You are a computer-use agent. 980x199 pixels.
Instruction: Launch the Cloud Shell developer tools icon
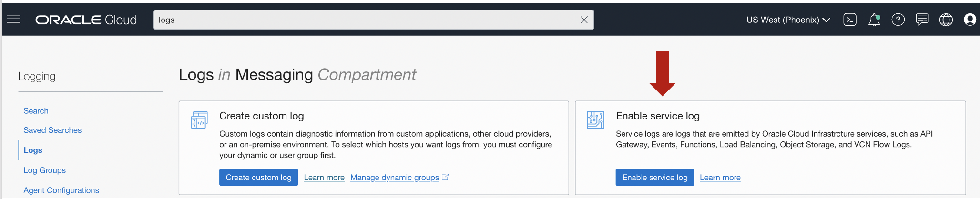[850, 20]
